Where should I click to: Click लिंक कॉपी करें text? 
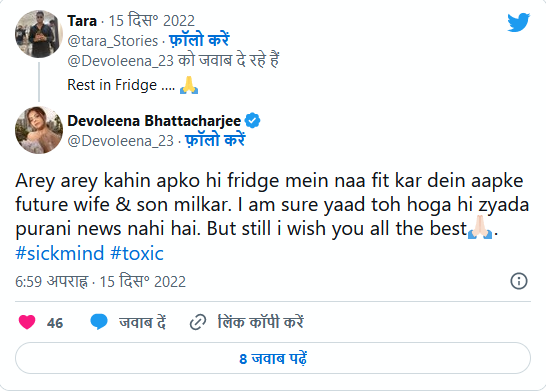260,322
